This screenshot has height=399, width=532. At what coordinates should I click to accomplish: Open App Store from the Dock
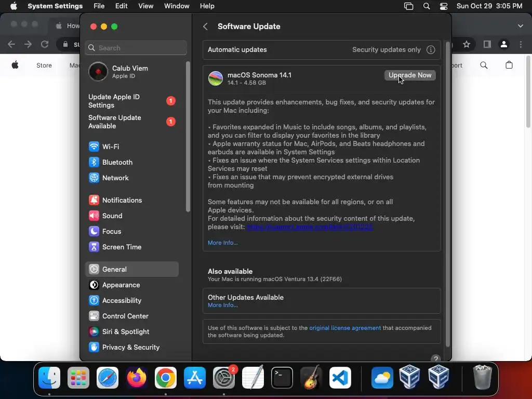coord(195,378)
